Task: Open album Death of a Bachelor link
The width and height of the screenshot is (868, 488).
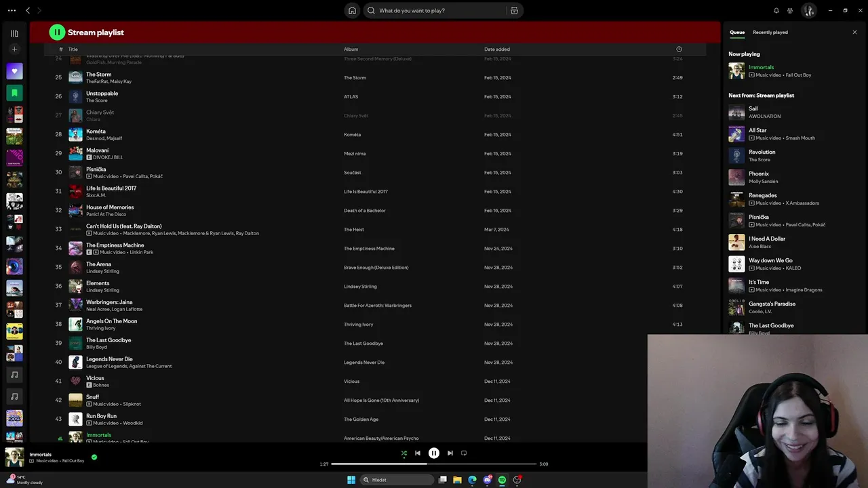Action: (x=364, y=210)
